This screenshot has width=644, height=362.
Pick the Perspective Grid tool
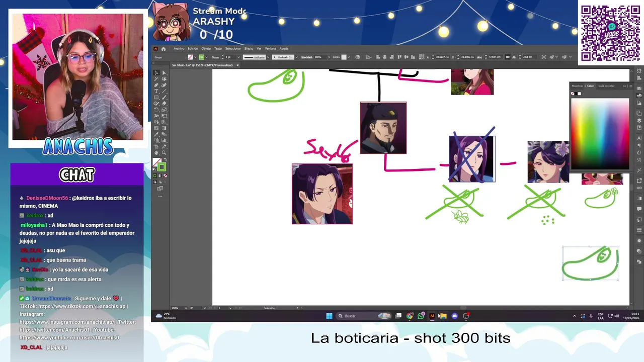pyautogui.click(x=164, y=123)
